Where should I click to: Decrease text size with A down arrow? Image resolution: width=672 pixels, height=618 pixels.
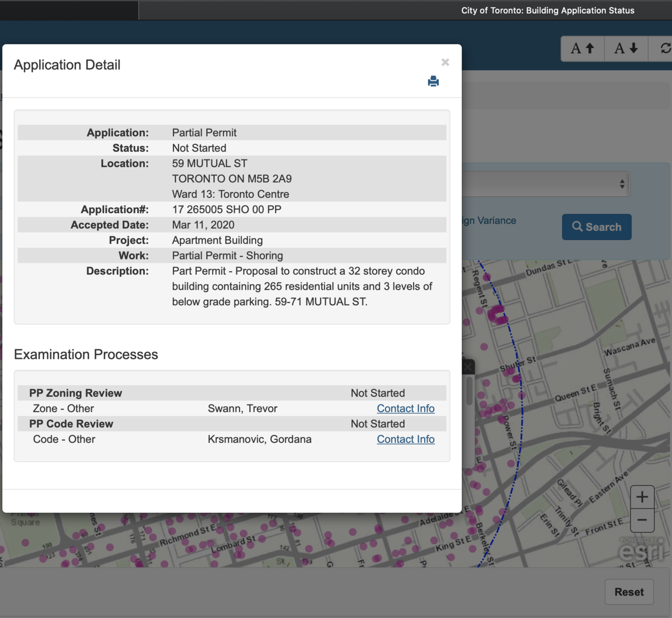click(626, 49)
